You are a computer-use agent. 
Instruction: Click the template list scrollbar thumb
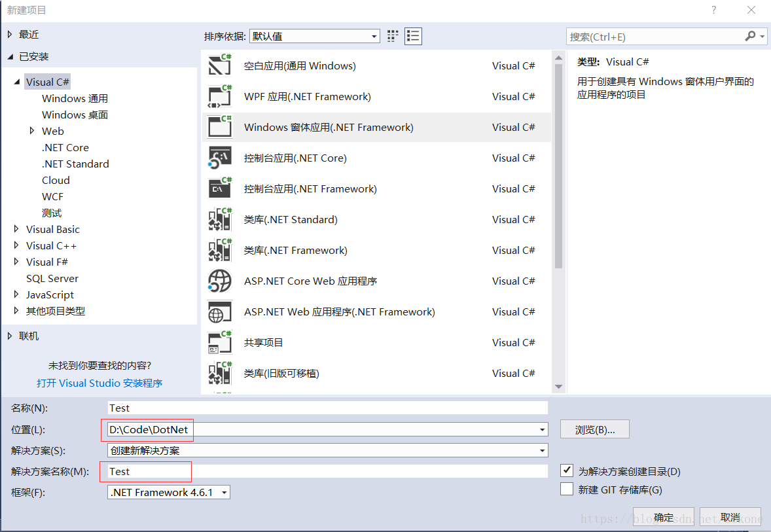click(558, 166)
